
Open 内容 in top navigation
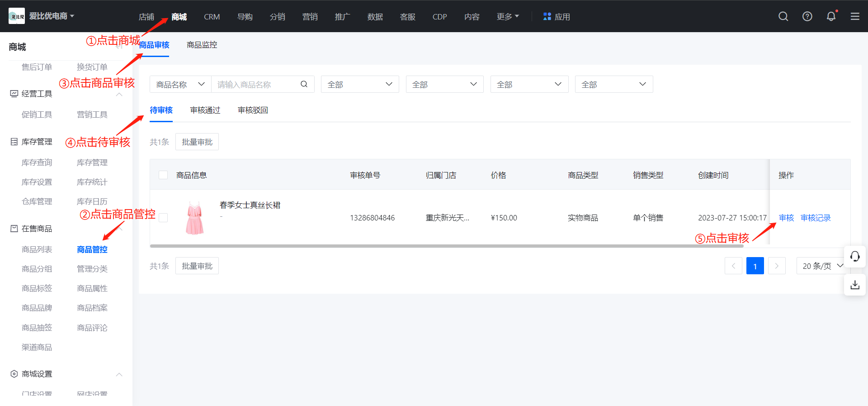point(472,16)
